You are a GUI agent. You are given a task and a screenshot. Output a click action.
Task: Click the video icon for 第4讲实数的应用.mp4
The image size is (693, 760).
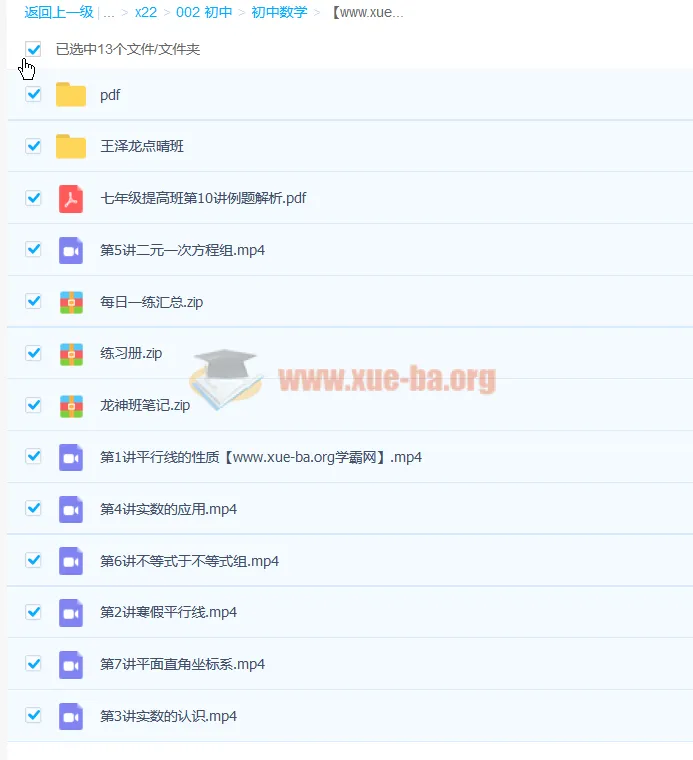[x=71, y=509]
